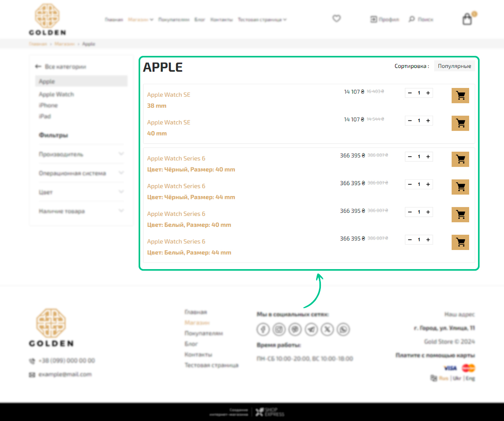Image resolution: width=504 pixels, height=421 pixels.
Task: Go to Главная in top navigation
Action: click(x=114, y=19)
